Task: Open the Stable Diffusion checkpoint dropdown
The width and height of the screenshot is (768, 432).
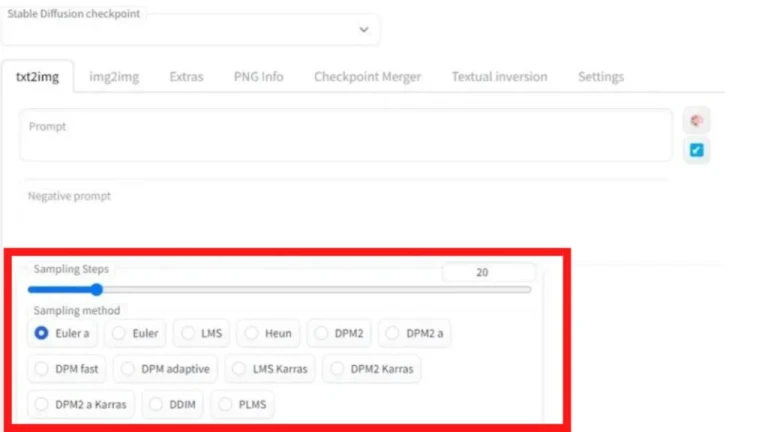Action: (x=190, y=30)
